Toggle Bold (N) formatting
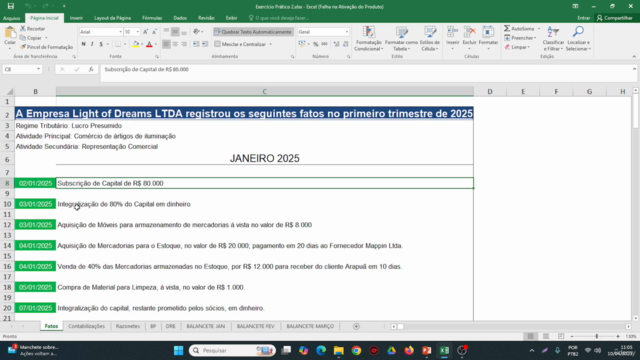640x360 pixels. [83, 44]
